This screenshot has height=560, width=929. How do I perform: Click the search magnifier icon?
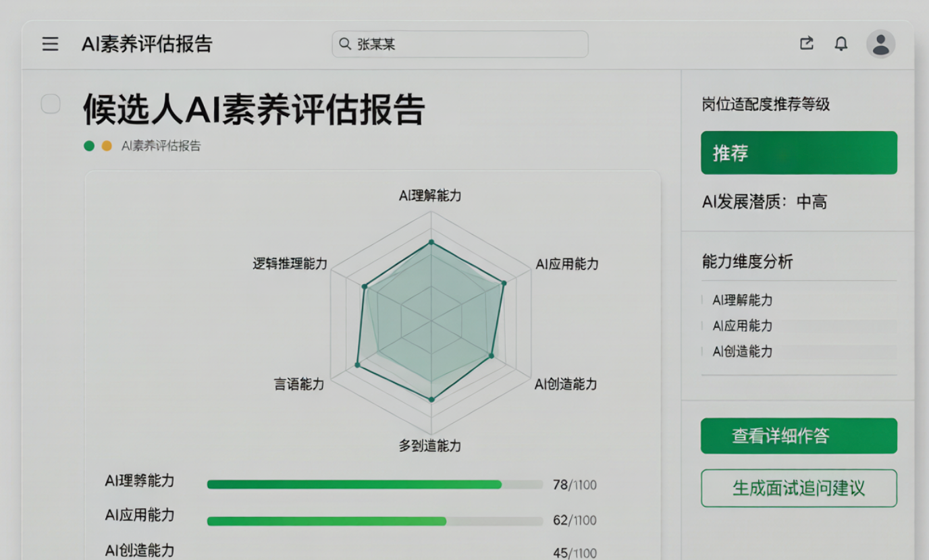pos(344,44)
